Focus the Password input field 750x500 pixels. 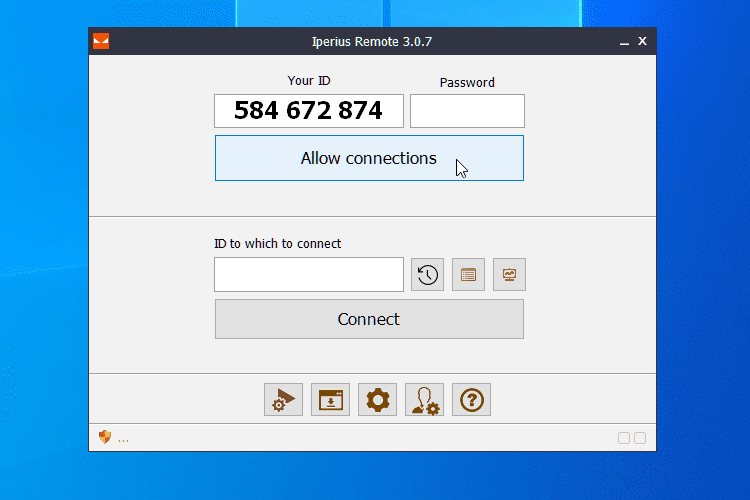point(467,111)
